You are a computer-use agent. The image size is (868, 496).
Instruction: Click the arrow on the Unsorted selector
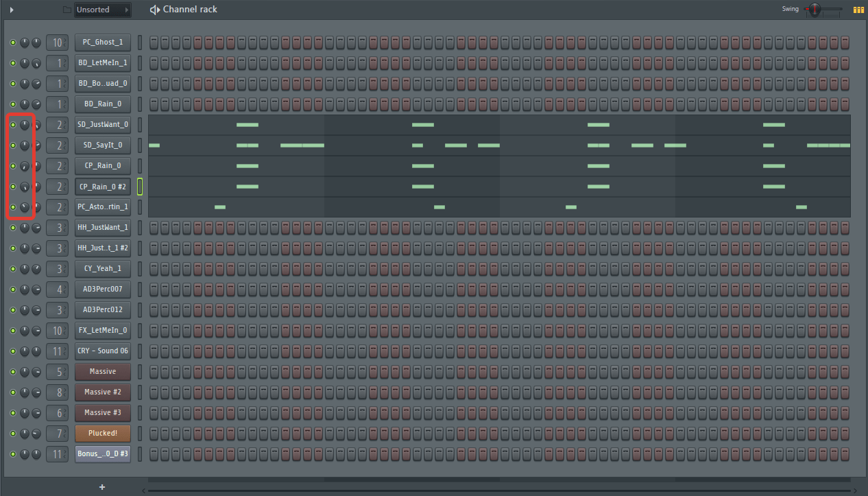[x=126, y=10]
